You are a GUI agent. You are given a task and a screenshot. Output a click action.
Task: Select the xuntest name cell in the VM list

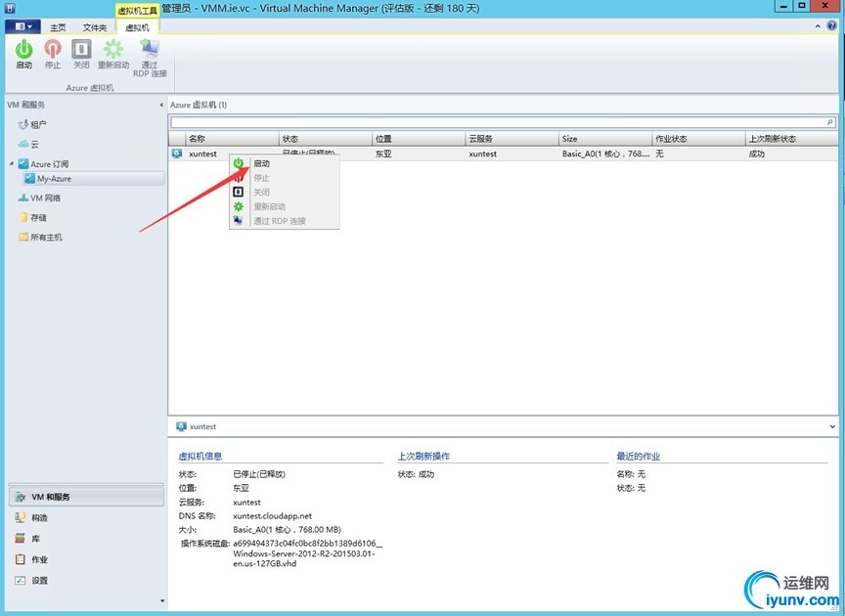202,154
